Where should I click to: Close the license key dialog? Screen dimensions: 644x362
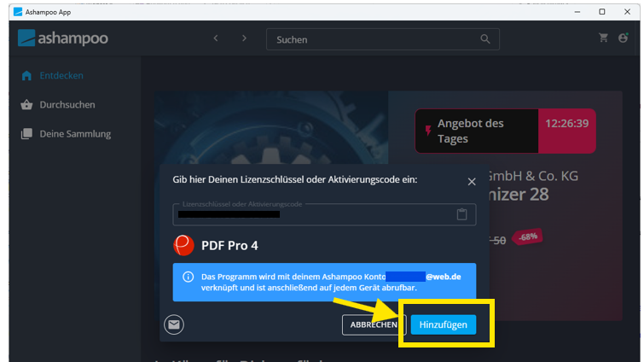(472, 182)
